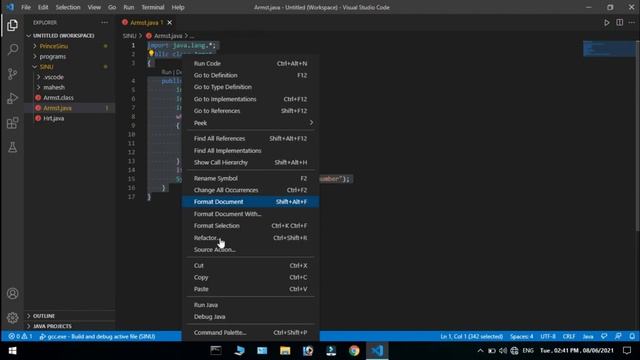This screenshot has width=640, height=360.
Task: Expand the programs folder
Action: point(35,56)
